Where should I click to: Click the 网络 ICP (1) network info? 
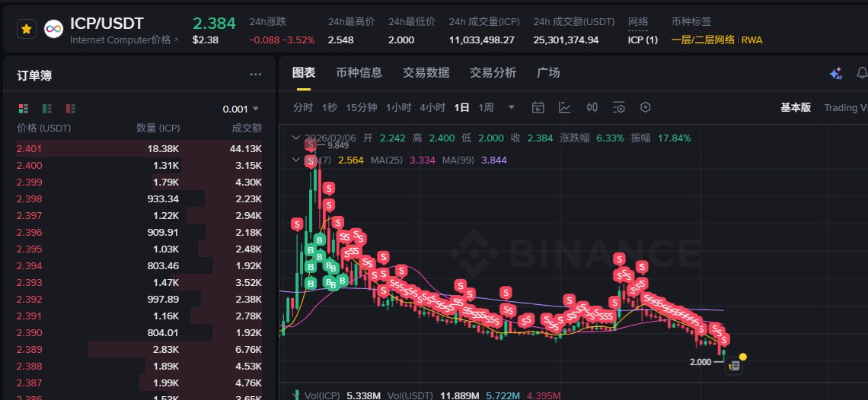643,40
